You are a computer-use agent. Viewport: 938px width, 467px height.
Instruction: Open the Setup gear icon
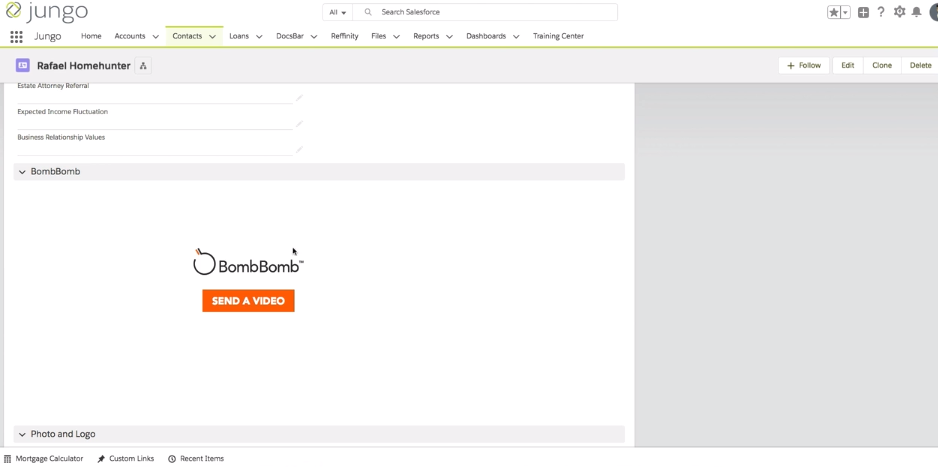coord(899,12)
